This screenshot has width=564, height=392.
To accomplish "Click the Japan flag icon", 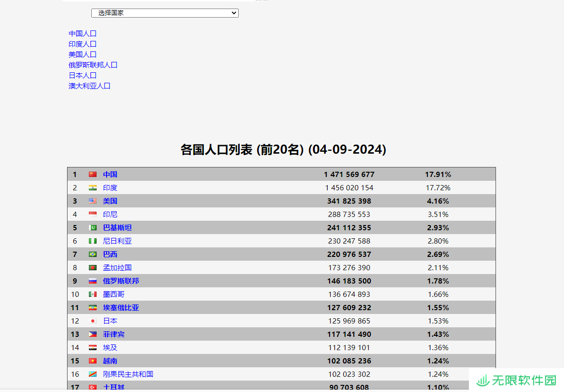I will click(x=93, y=321).
